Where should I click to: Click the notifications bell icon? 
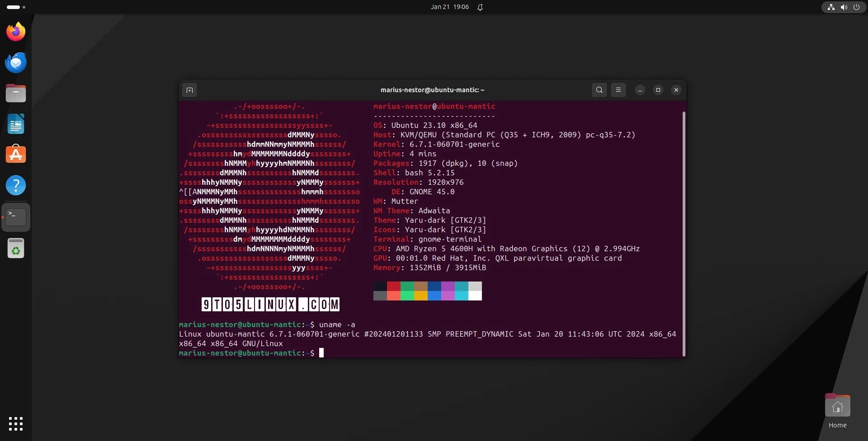click(x=480, y=7)
